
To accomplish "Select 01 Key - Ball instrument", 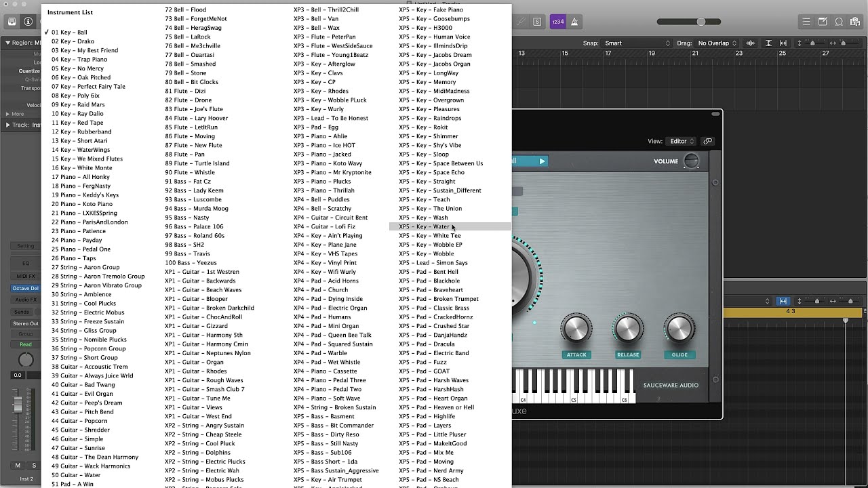I will [69, 32].
